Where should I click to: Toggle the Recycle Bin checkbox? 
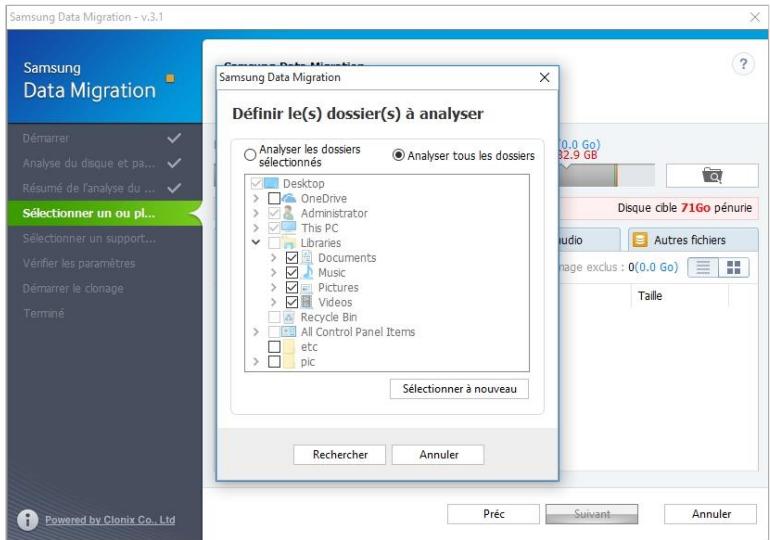click(274, 317)
